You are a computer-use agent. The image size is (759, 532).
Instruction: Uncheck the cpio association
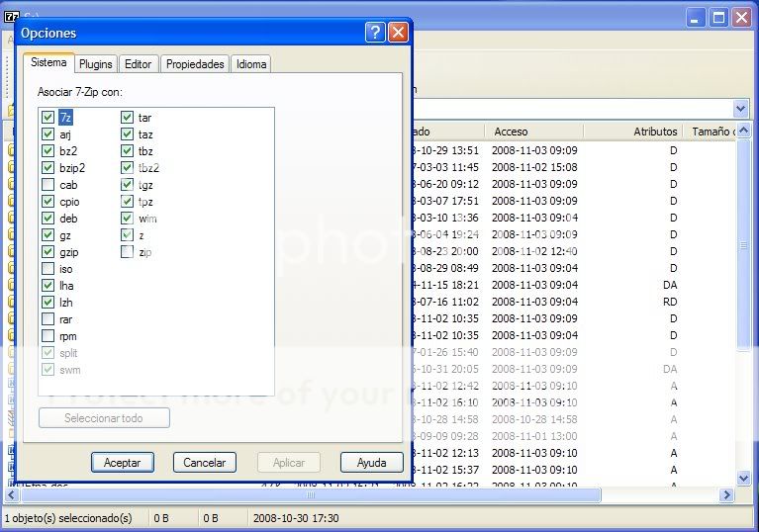point(47,201)
